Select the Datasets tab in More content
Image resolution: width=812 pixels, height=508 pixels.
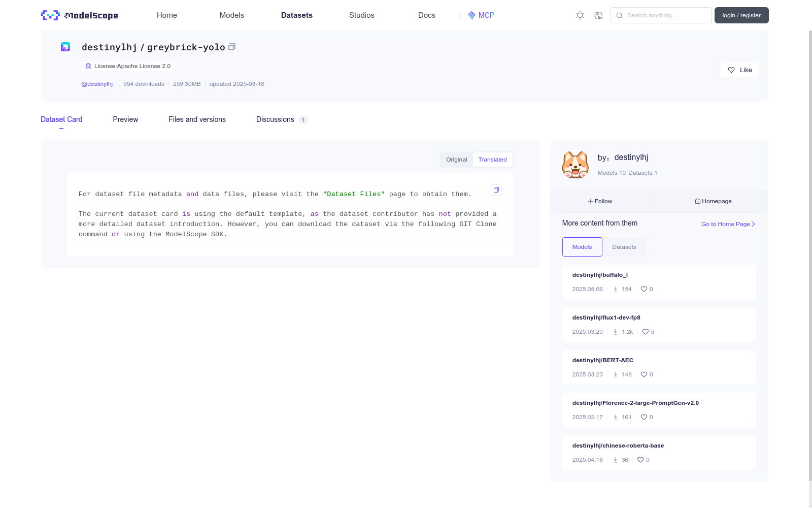coord(624,247)
